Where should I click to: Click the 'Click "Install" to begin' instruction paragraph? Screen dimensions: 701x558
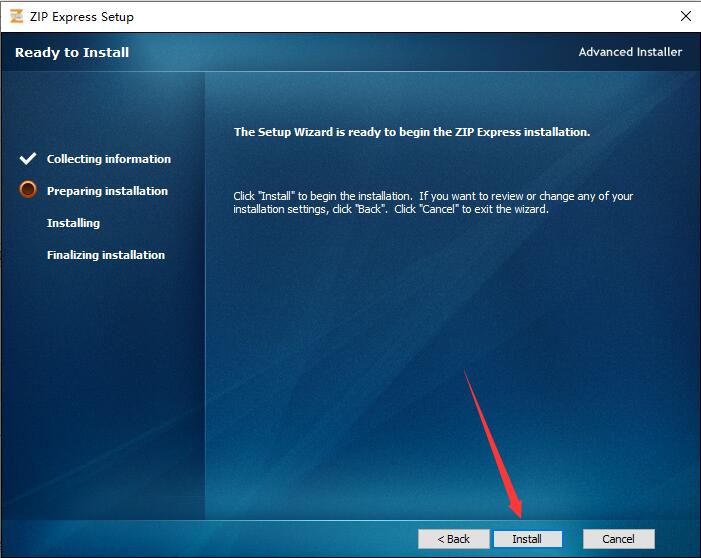coord(433,203)
